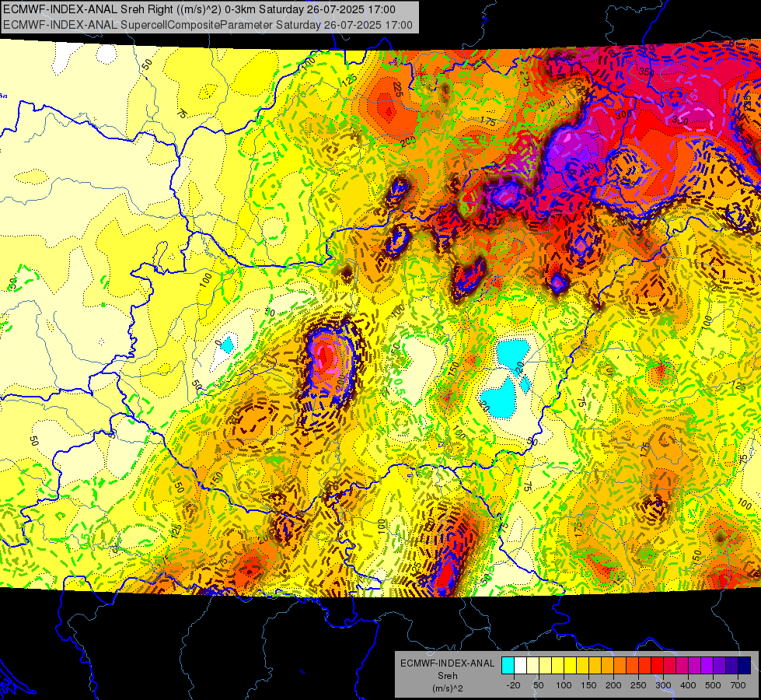The height and width of the screenshot is (700, 761).
Task: Click the '150' legend scale label
Action: pos(588,685)
